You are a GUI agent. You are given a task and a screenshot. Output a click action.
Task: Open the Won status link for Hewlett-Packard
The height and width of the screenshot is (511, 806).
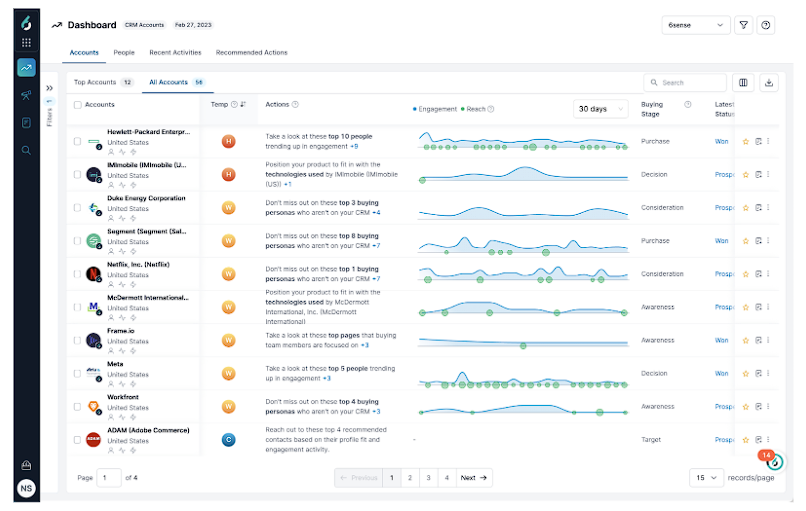[x=721, y=141]
